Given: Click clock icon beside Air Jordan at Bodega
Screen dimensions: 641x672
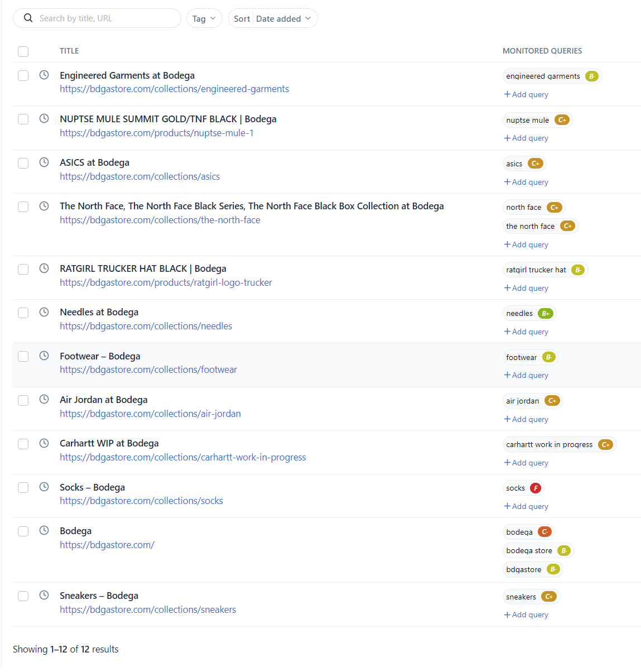Looking at the screenshot, I should point(44,399).
